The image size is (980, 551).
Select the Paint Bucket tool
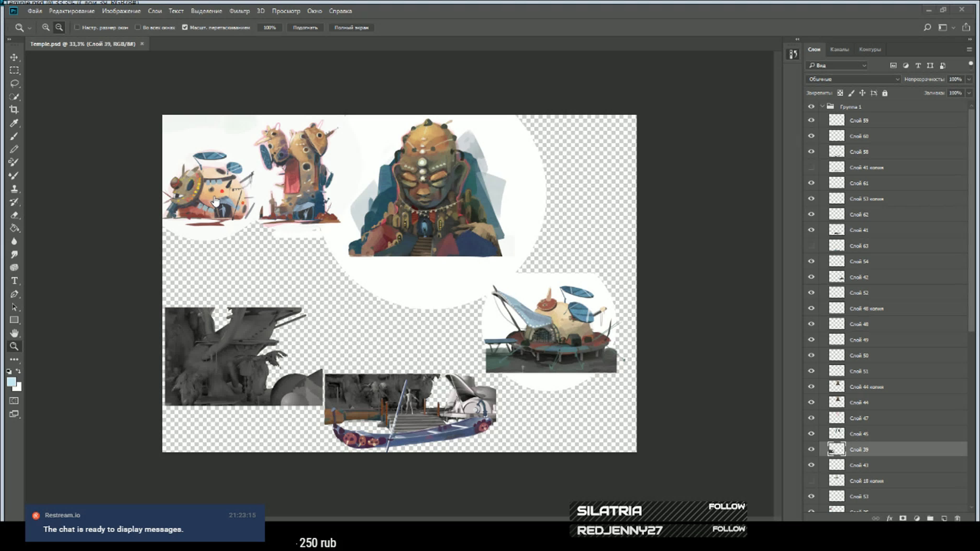[x=14, y=228]
